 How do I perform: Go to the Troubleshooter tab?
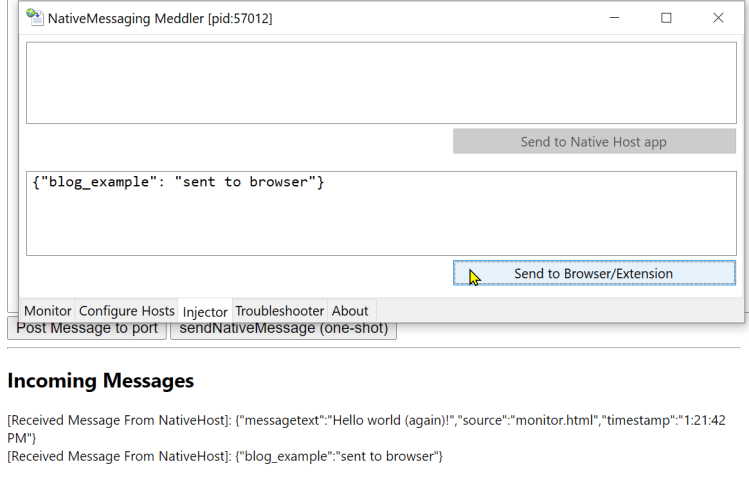point(280,311)
